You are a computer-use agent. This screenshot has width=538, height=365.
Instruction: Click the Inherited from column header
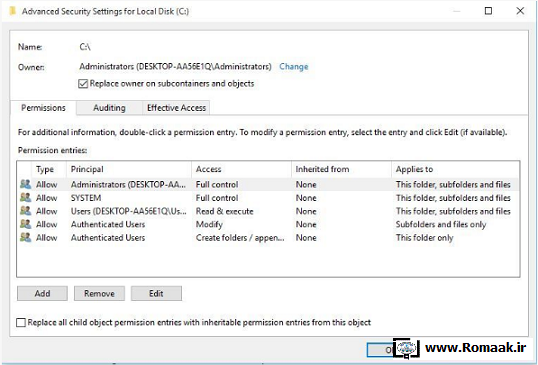pyautogui.click(x=341, y=169)
